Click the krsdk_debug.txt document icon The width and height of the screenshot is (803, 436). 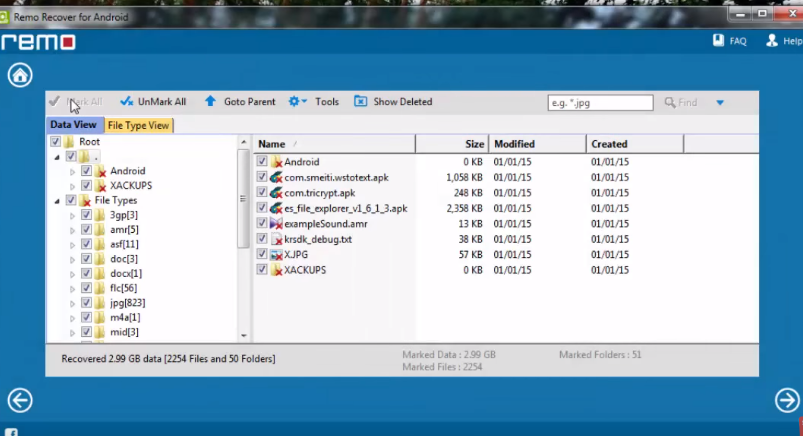tap(277, 239)
